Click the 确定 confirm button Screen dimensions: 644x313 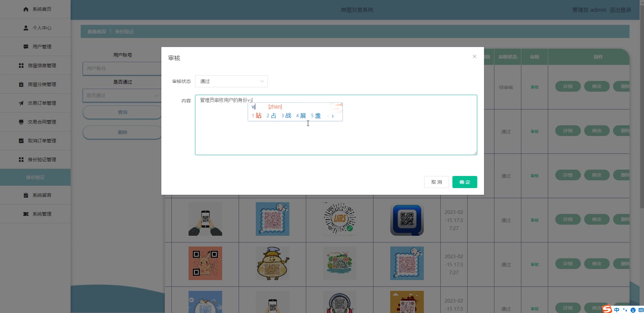click(465, 182)
